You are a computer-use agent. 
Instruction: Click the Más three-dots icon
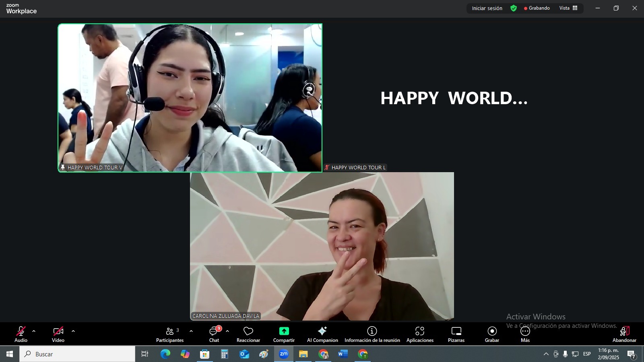525,331
